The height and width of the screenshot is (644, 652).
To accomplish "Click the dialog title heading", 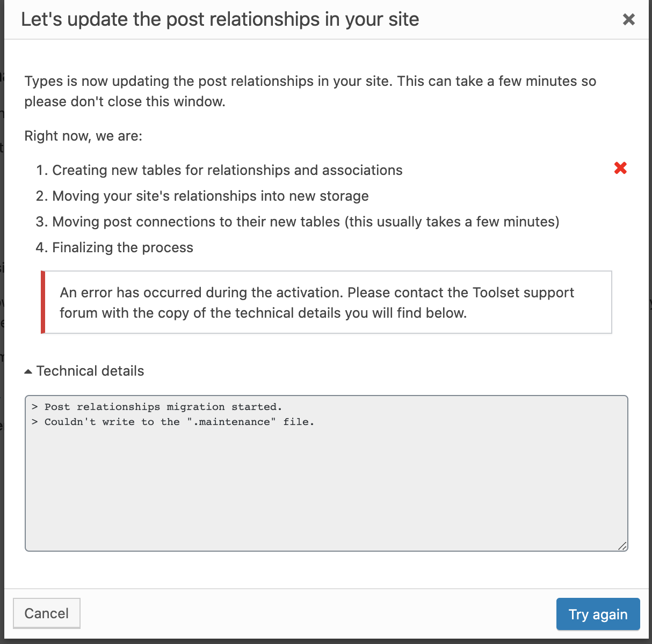I will (x=220, y=19).
